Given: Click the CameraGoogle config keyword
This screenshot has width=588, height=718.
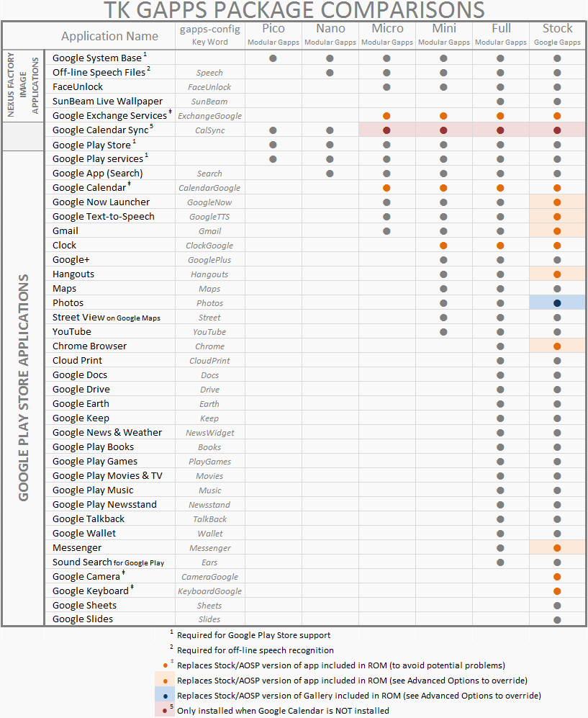Looking at the screenshot, I should coord(209,577).
